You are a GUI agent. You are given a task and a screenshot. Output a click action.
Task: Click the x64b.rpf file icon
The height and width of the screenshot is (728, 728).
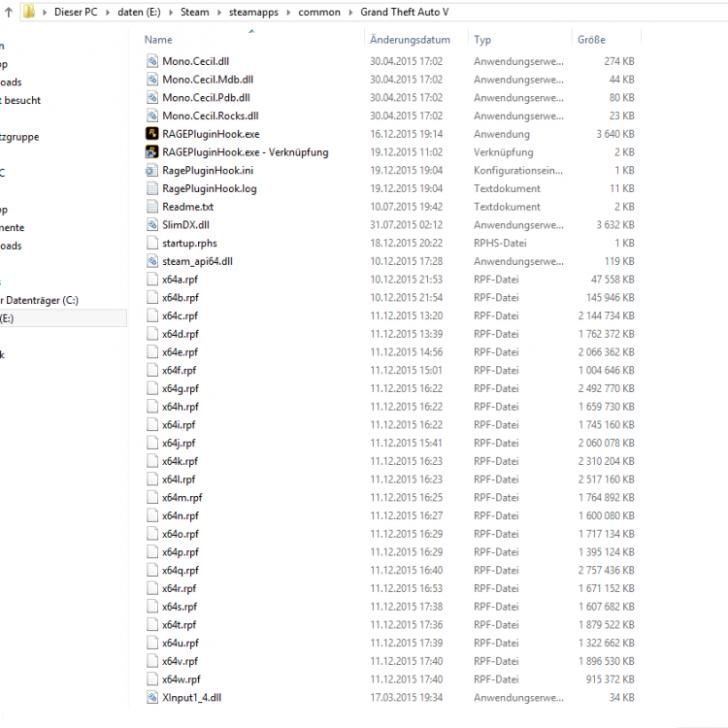[x=152, y=297]
